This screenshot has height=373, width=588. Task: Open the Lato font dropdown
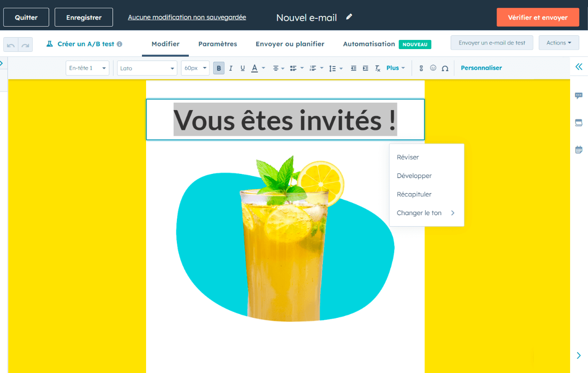[147, 68]
